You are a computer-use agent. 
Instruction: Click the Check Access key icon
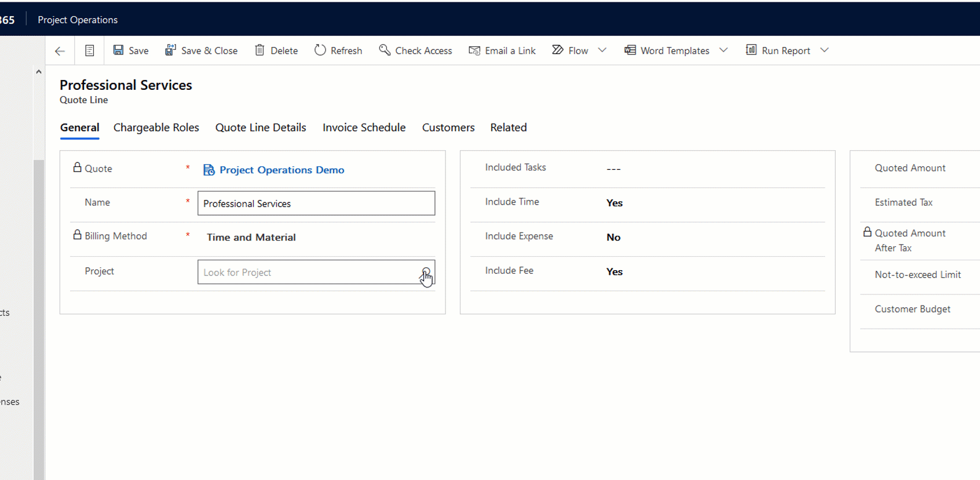[x=385, y=50]
